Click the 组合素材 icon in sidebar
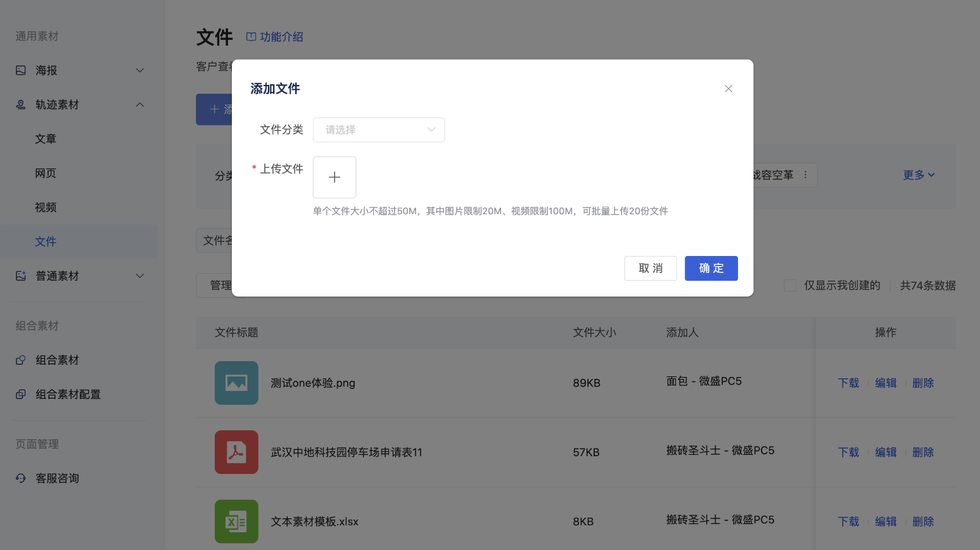This screenshot has width=980, height=550. click(21, 360)
